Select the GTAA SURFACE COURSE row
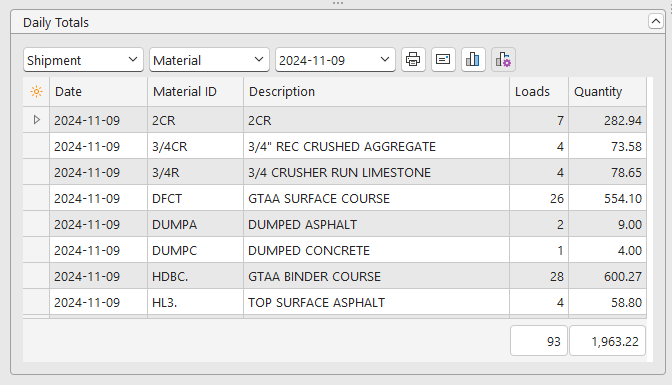Image resolution: width=672 pixels, height=385 pixels. (x=335, y=199)
